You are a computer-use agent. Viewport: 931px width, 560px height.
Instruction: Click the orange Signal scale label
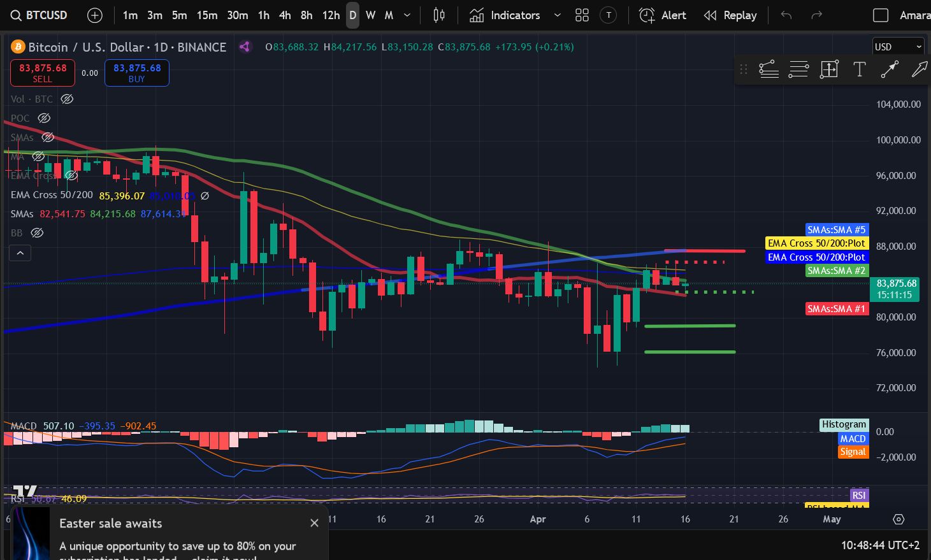(x=853, y=452)
